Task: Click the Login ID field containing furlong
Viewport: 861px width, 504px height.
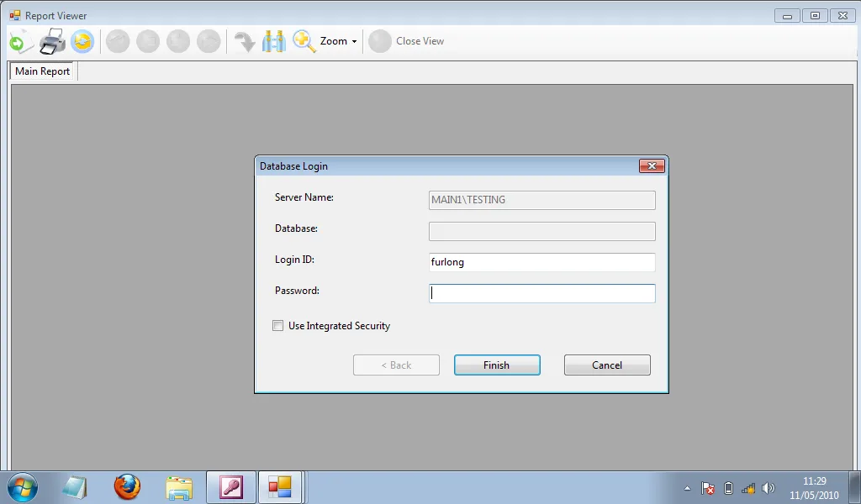Action: pos(542,262)
